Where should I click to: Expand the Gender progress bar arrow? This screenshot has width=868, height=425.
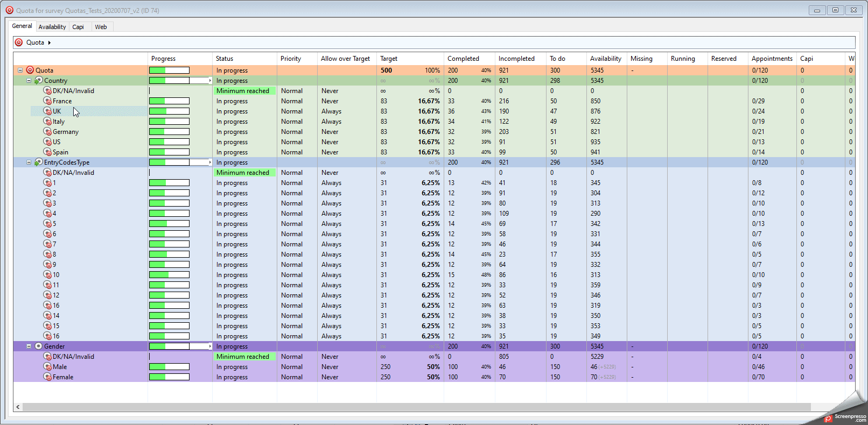click(x=210, y=346)
